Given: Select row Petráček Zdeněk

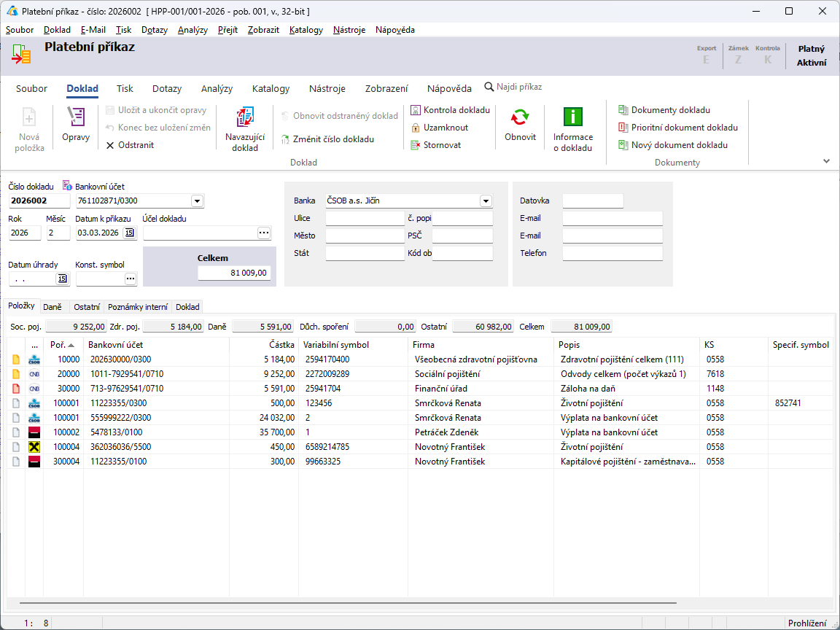Looking at the screenshot, I should 421,432.
